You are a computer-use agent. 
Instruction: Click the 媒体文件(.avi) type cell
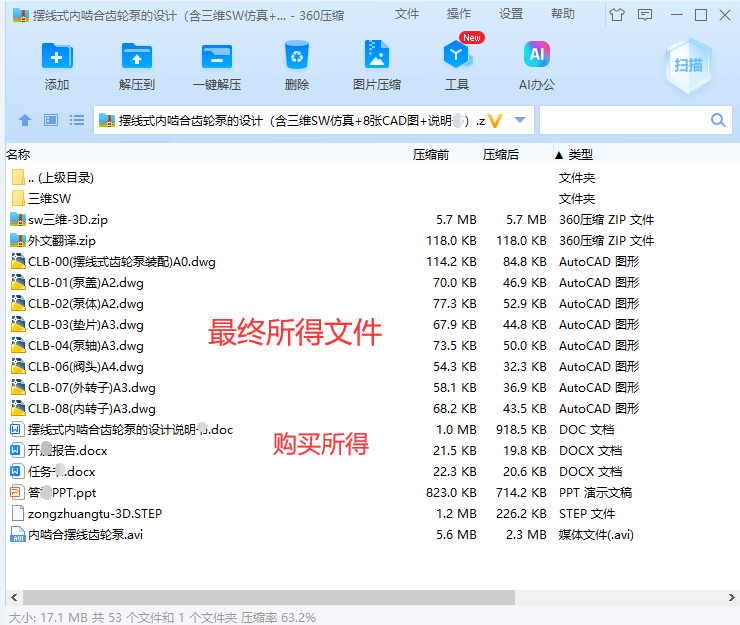click(596, 534)
